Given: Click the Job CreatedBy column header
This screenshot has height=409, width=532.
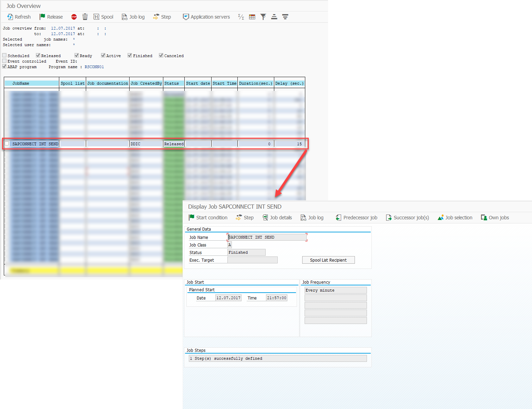Looking at the screenshot, I should click(x=146, y=83).
